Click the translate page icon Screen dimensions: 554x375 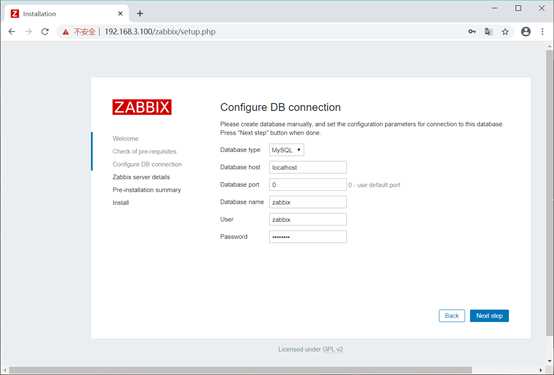click(x=488, y=32)
